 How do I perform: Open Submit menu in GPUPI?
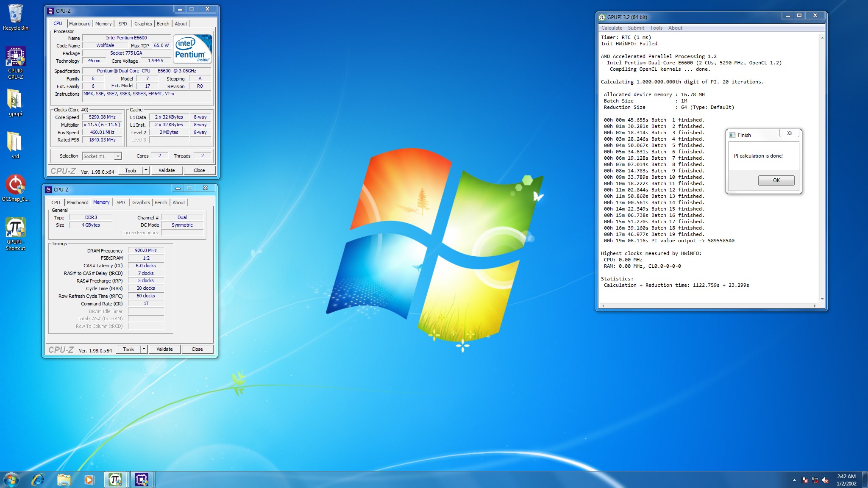coord(636,28)
